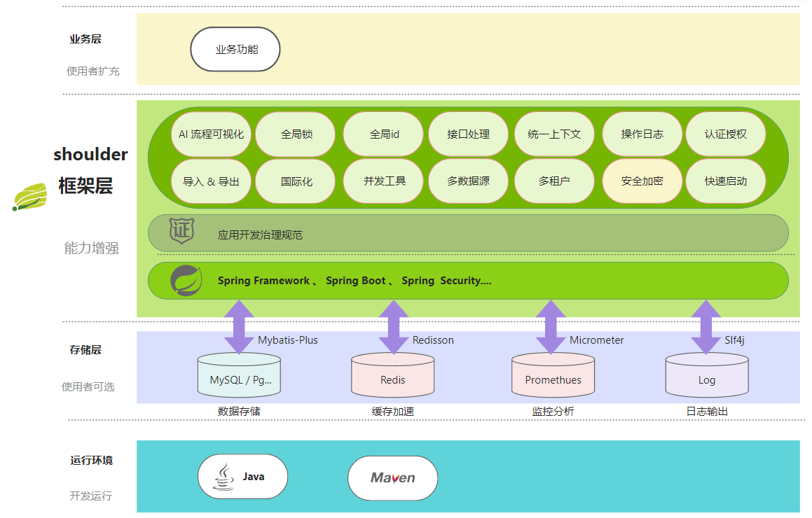Click the 业务层 heading
812x518 pixels.
[85, 38]
